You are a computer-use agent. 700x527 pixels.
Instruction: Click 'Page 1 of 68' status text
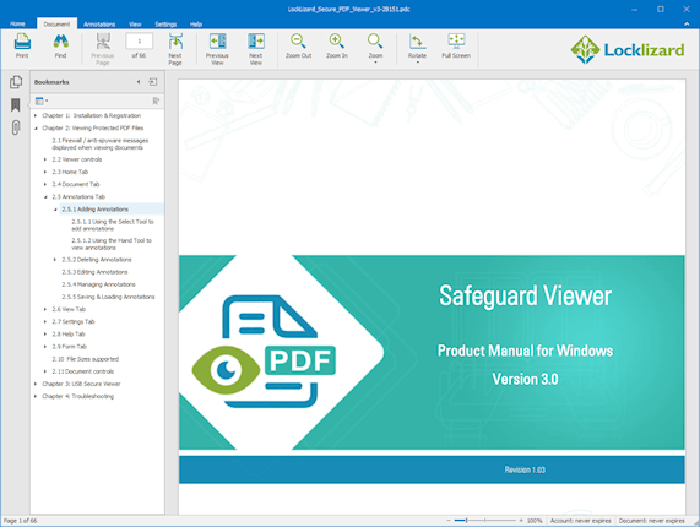click(21, 521)
